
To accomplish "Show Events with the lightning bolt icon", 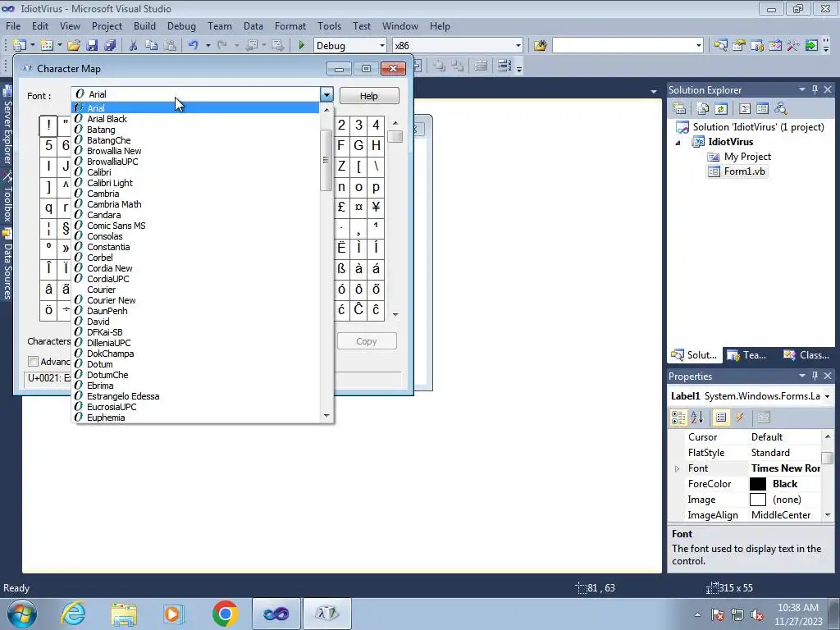I will (740, 418).
